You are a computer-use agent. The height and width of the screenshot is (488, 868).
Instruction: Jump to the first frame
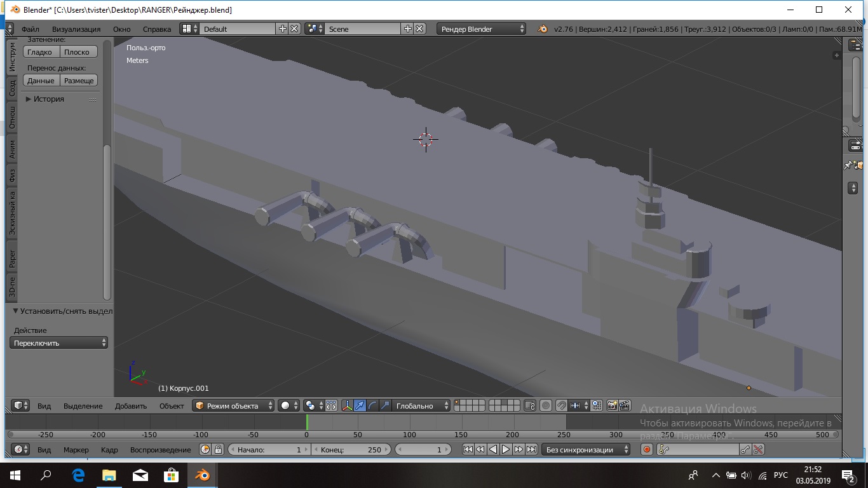coord(468,449)
